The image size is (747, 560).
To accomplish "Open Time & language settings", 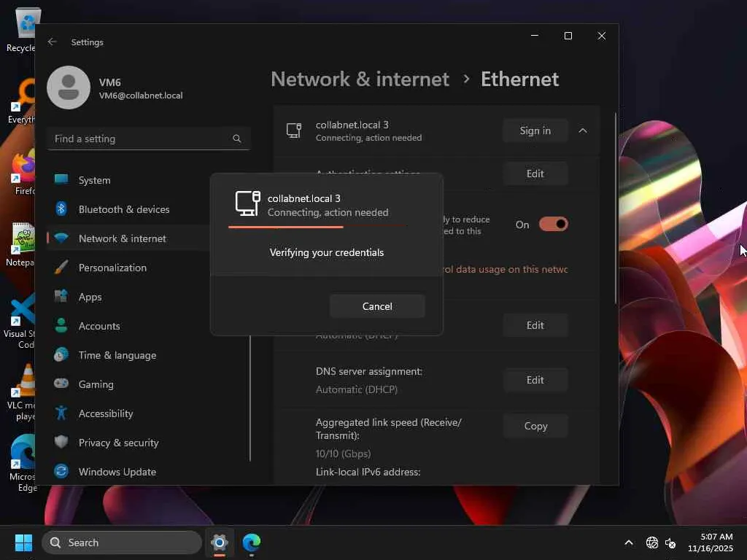I will click(147, 355).
